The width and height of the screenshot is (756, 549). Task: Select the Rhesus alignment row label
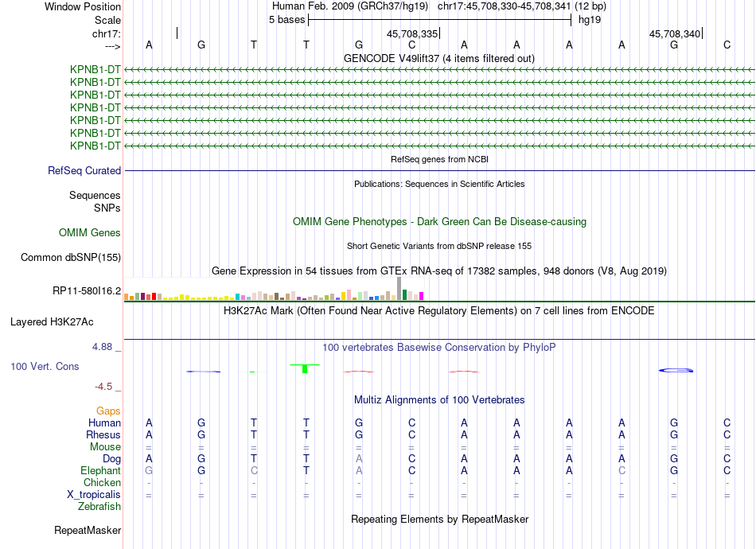tap(103, 434)
